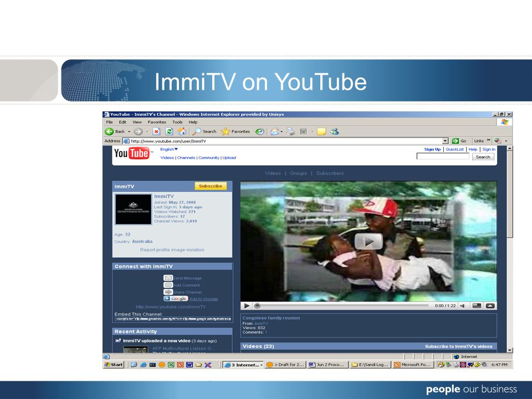Click the video player volume icon
The width and height of the screenshot is (532, 399).
pos(463,306)
